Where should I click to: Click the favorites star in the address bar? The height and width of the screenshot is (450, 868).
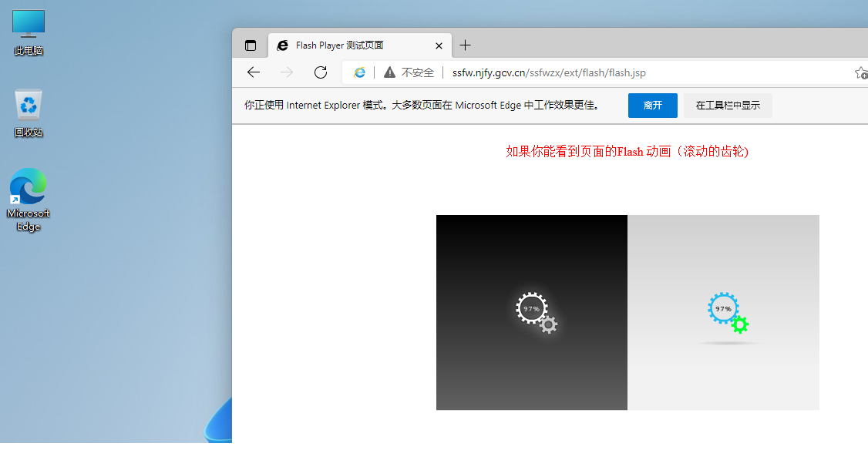click(x=861, y=72)
